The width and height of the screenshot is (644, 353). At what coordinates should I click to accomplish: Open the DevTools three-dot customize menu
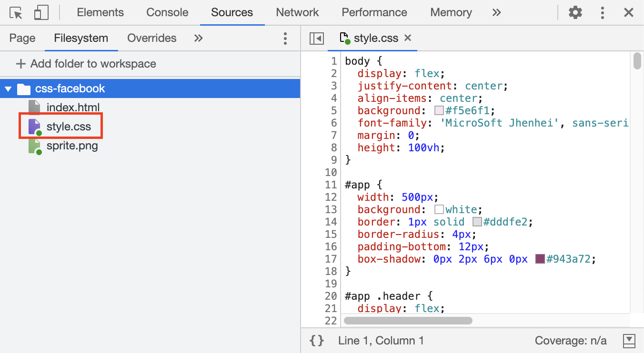coord(603,12)
